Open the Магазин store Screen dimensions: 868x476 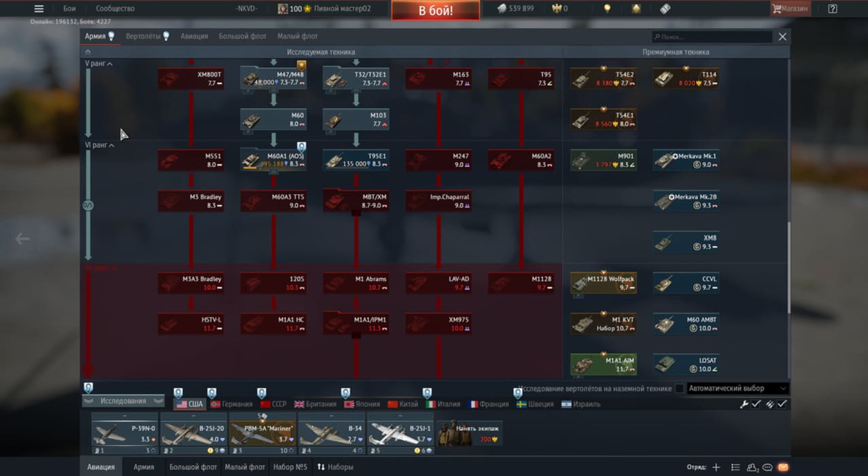pyautogui.click(x=790, y=9)
